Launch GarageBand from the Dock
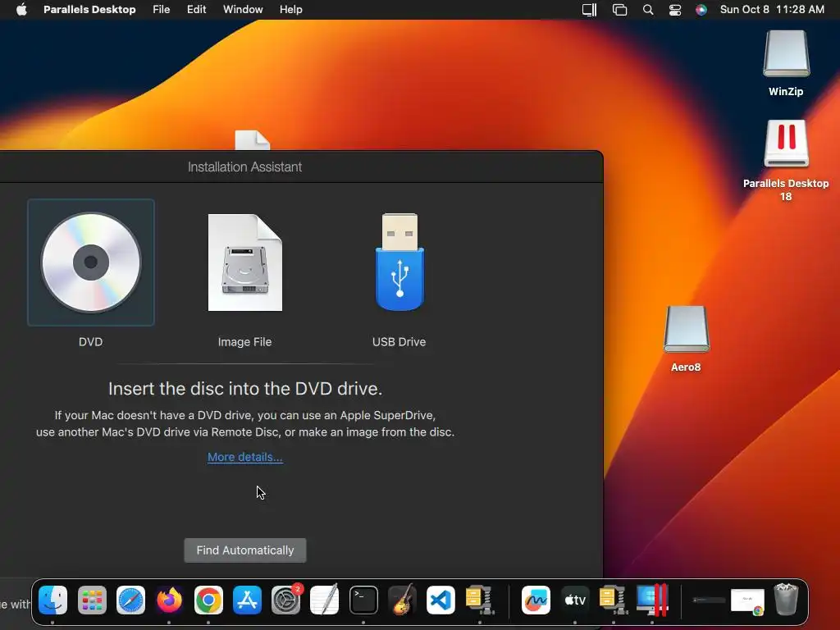Image resolution: width=840 pixels, height=630 pixels. 402,600
